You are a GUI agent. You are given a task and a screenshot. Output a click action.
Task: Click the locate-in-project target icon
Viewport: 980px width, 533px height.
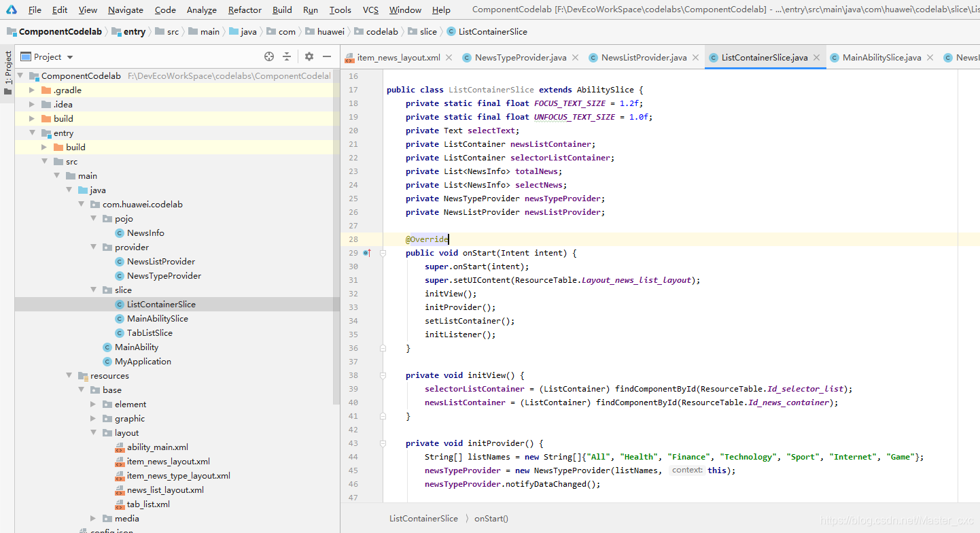(269, 56)
